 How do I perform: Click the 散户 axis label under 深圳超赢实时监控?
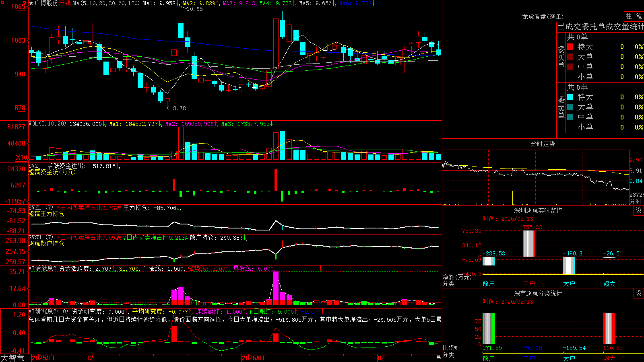489,284
